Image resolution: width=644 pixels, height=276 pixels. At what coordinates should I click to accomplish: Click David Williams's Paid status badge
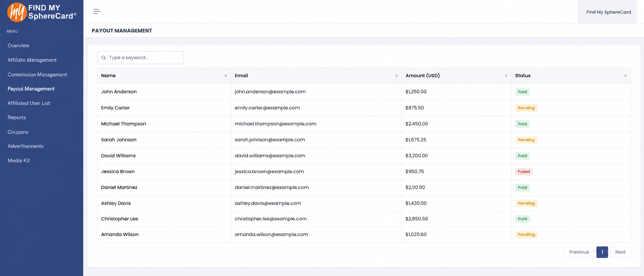[x=522, y=156]
